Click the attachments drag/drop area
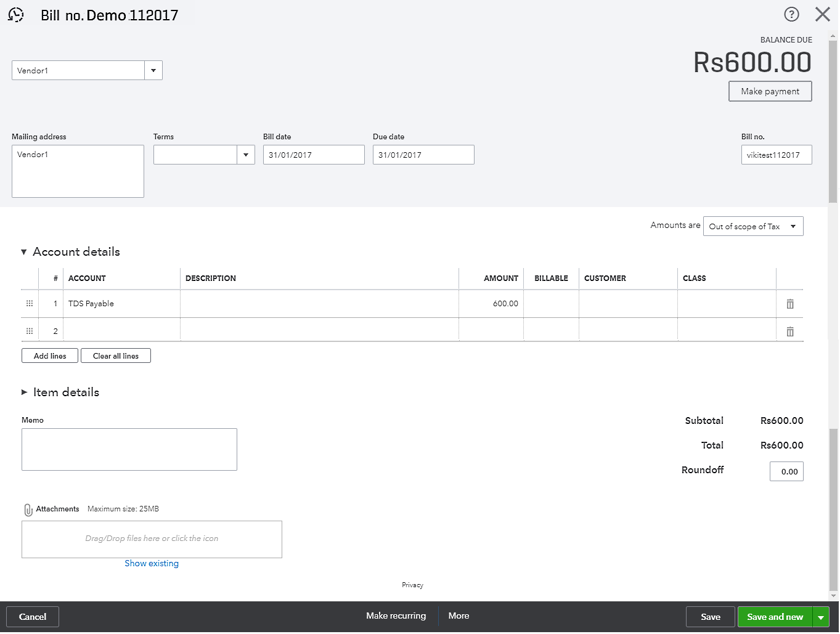Viewport: 840px width, 634px height. (152, 539)
